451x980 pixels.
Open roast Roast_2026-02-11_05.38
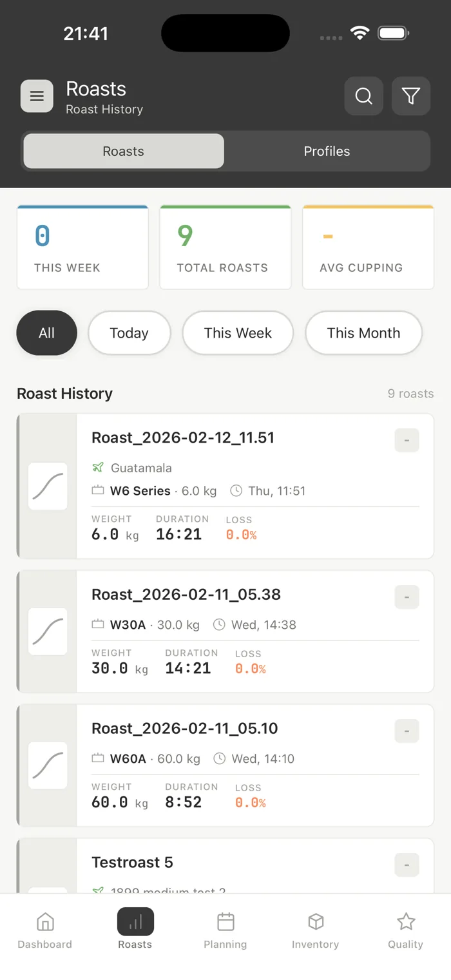coord(225,631)
